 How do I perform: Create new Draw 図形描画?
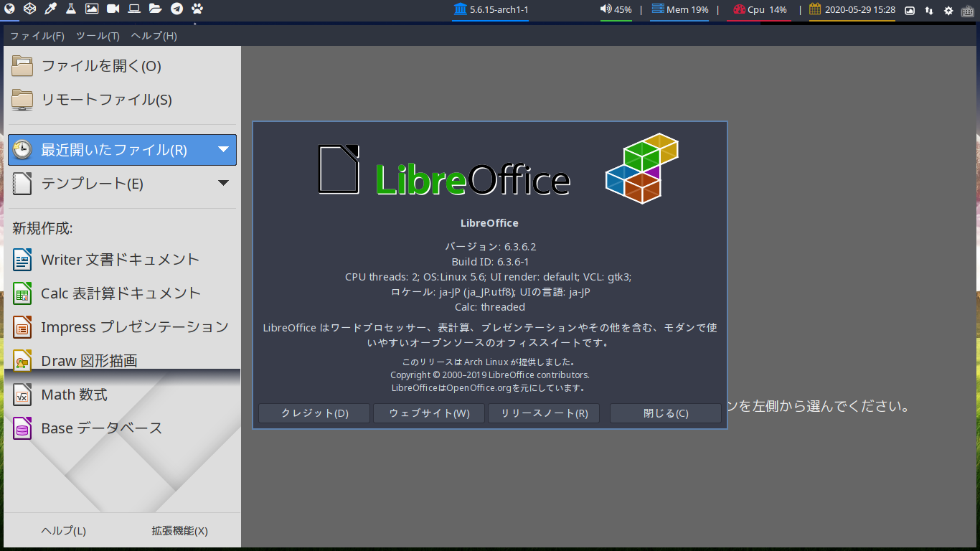(x=122, y=361)
